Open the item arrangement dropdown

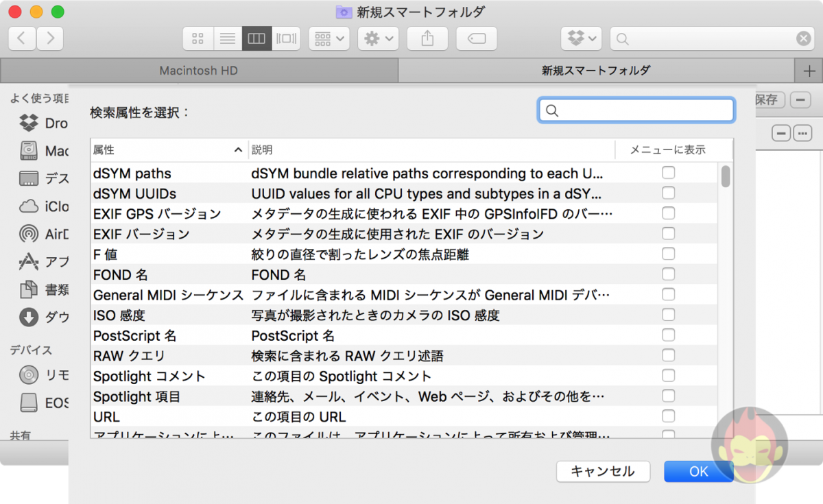(329, 38)
